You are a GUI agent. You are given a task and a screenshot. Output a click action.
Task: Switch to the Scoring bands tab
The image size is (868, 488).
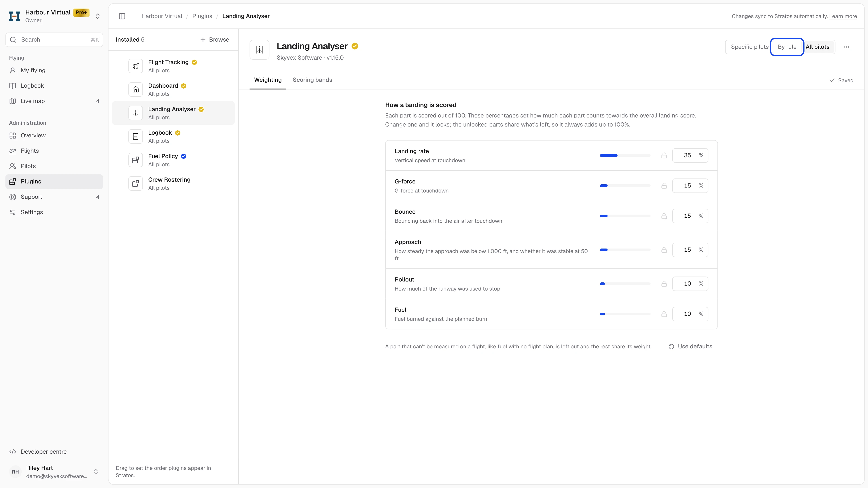[x=312, y=80]
